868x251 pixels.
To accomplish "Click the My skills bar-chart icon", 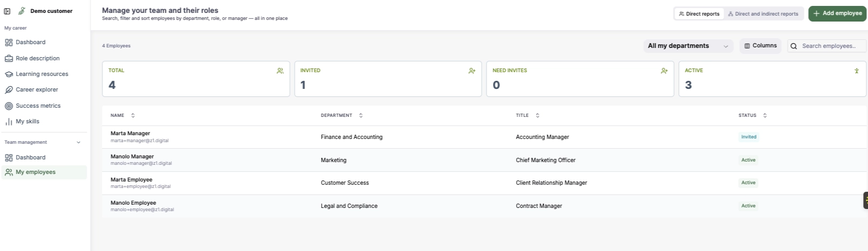I will (9, 122).
